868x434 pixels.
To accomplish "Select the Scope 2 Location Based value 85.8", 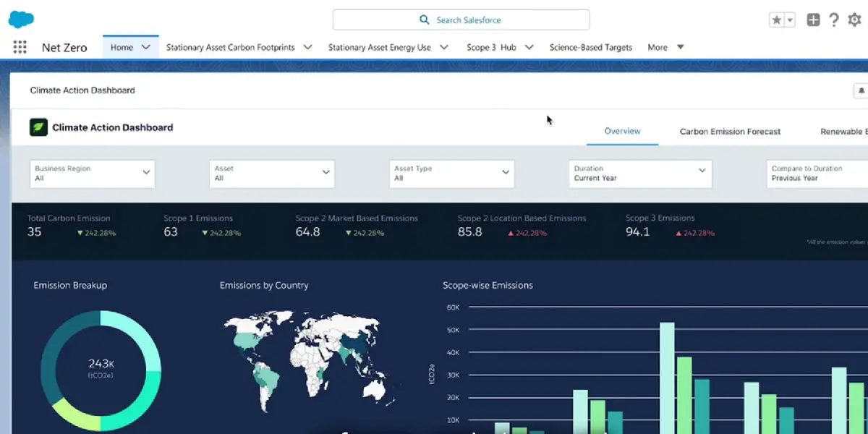I will [470, 232].
